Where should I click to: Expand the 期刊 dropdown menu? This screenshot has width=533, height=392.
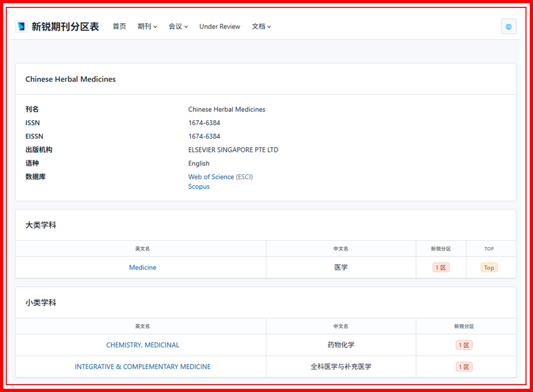(147, 27)
